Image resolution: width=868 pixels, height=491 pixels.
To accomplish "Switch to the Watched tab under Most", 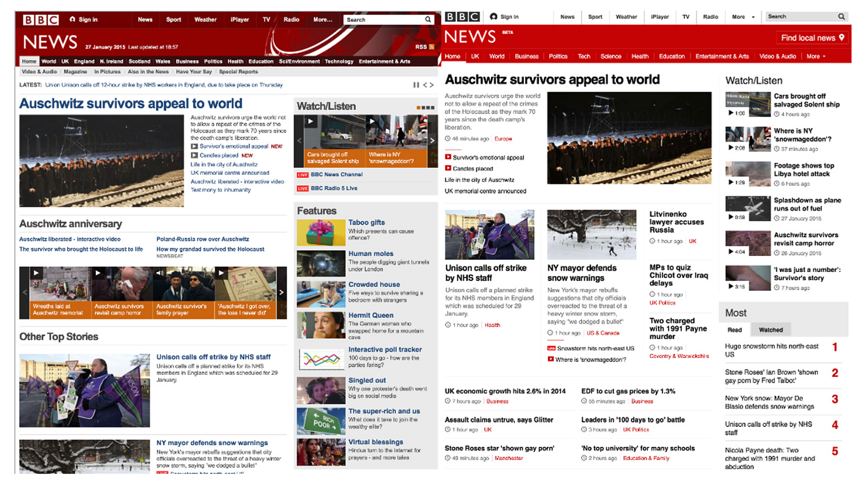I will point(771,330).
